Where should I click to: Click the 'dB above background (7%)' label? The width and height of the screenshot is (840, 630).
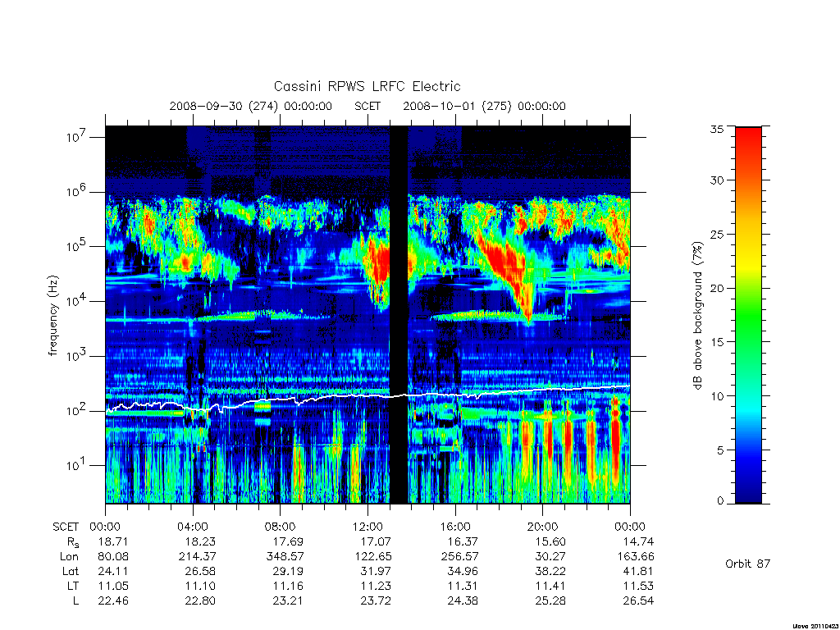697,316
